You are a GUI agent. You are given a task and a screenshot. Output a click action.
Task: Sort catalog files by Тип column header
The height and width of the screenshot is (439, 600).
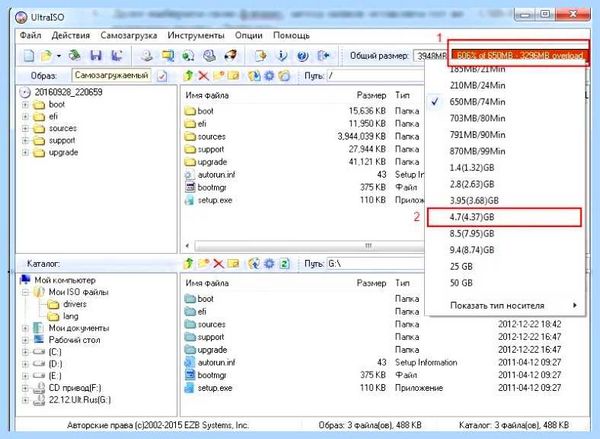pos(402,283)
